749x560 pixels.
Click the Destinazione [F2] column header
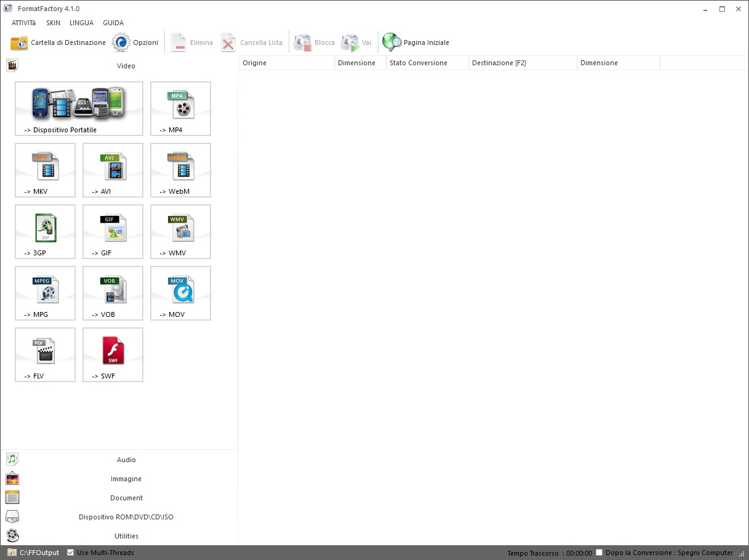[523, 63]
